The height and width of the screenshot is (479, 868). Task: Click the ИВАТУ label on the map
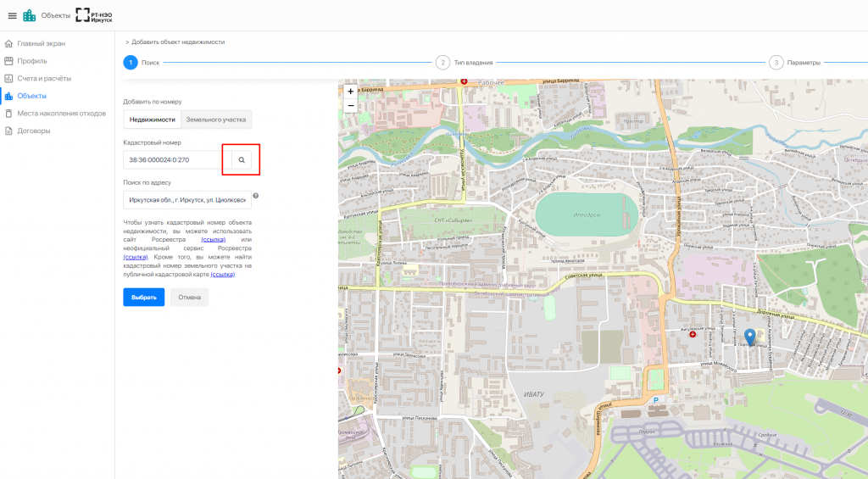(x=534, y=395)
